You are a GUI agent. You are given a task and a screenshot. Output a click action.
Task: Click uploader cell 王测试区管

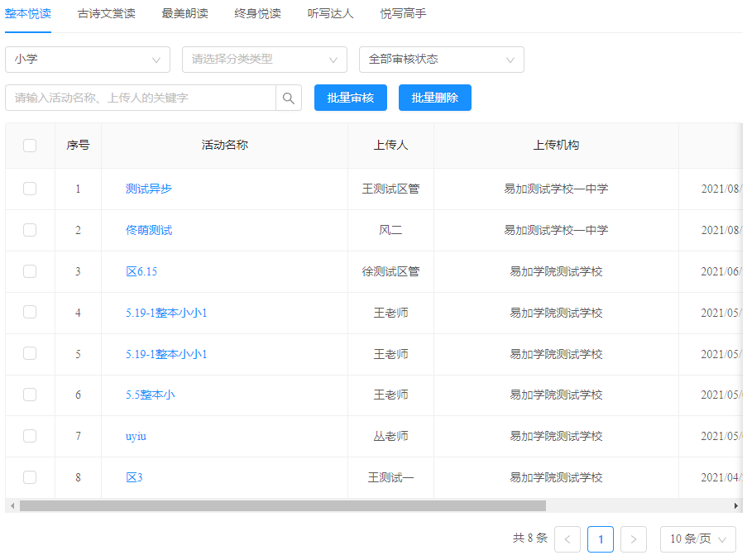(x=390, y=189)
